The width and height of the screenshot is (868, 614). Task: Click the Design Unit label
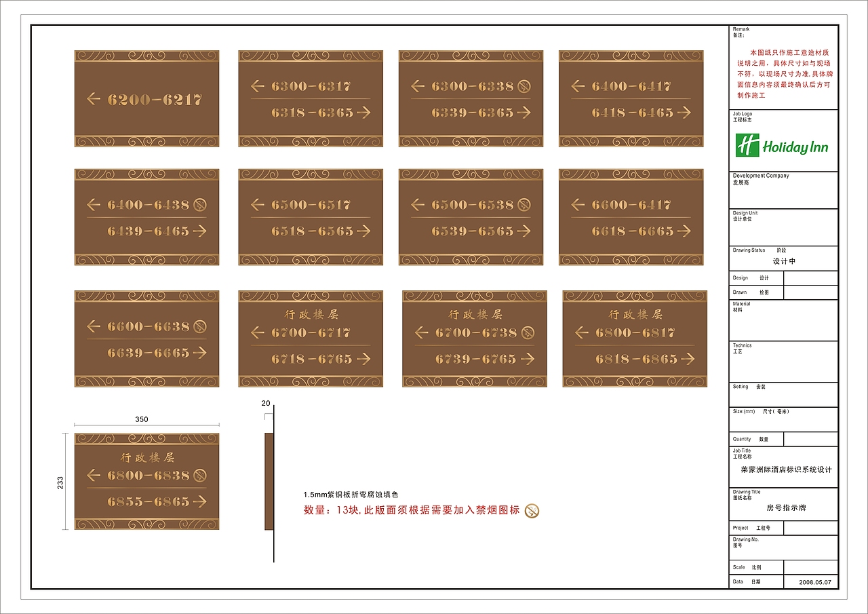pos(745,213)
